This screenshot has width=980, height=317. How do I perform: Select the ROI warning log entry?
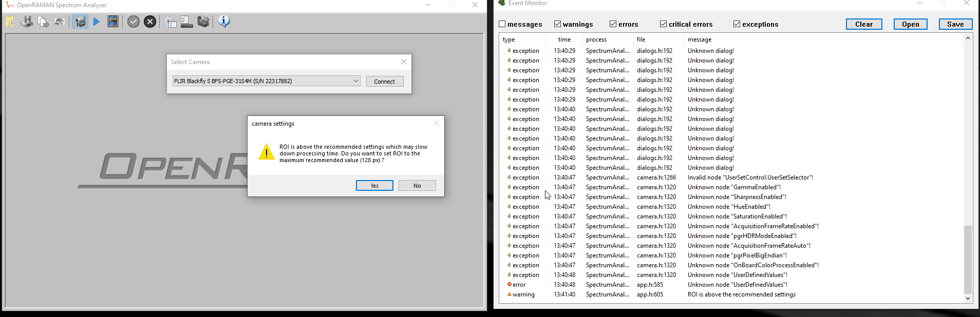(x=741, y=294)
